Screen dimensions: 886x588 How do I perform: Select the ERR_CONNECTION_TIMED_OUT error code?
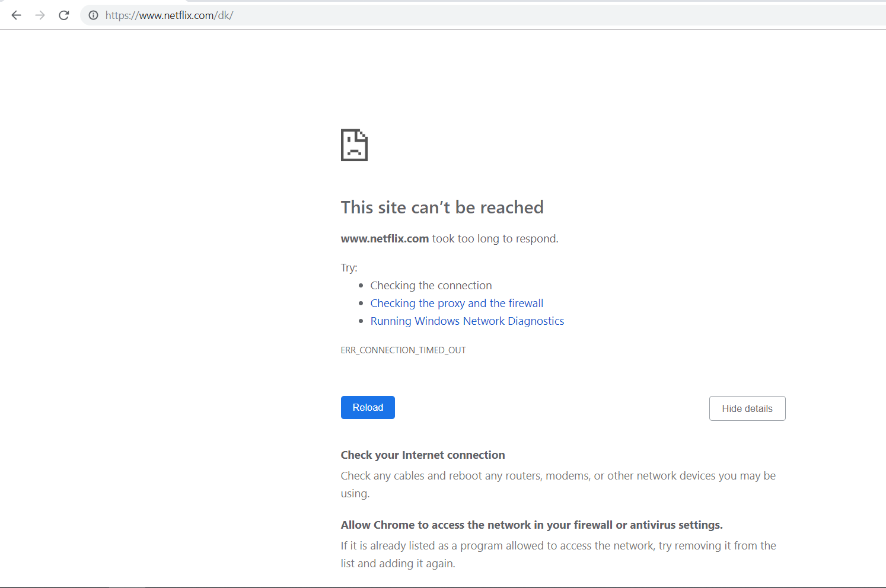403,350
